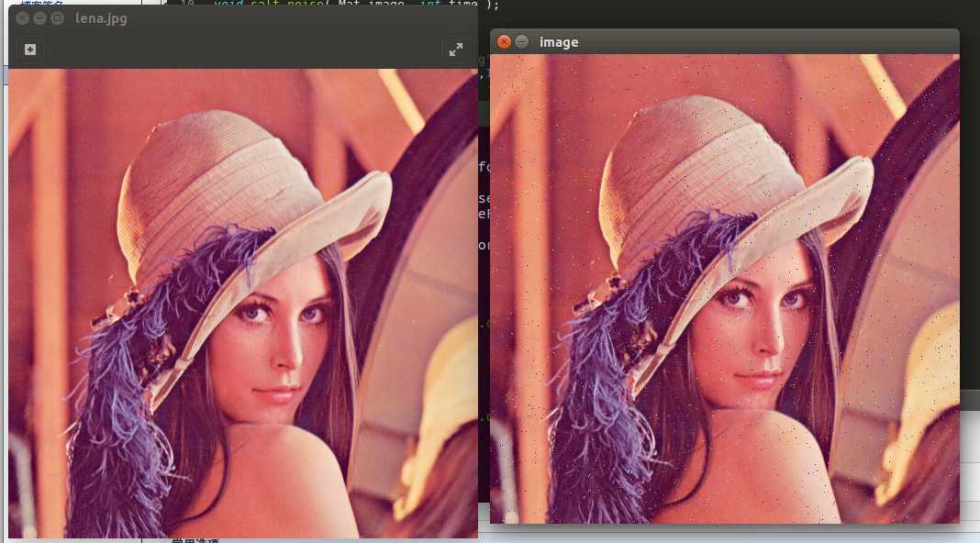Click the lena.jpg window title text
The image size is (980, 543).
[x=101, y=18]
